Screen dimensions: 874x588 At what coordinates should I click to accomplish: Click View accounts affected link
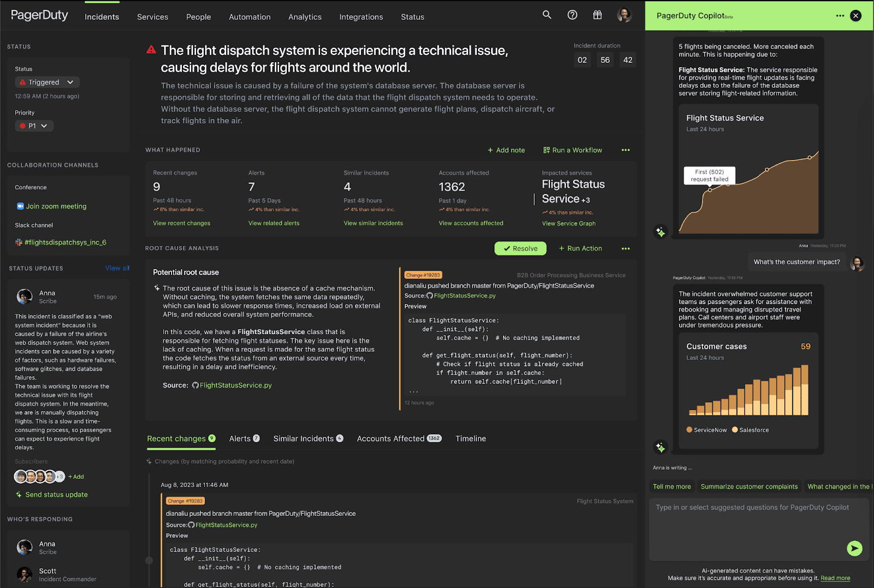pyautogui.click(x=471, y=223)
